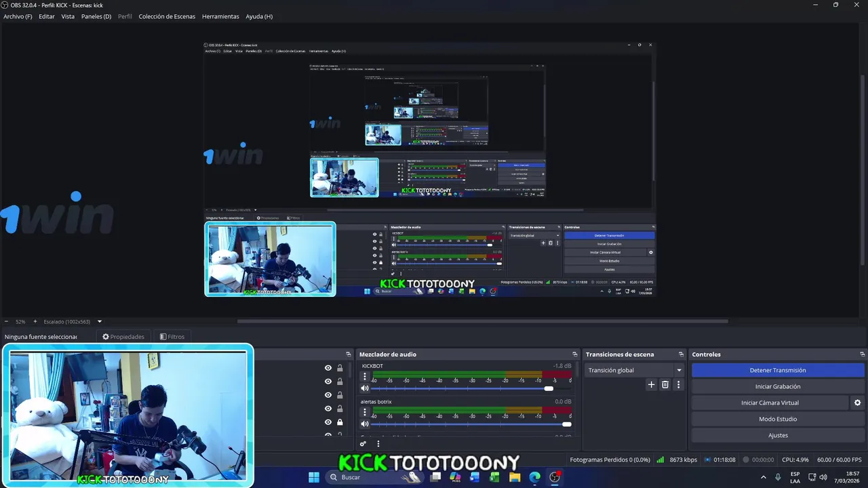The height and width of the screenshot is (488, 868).
Task: Open the audio mixer menu dots
Action: point(378,444)
